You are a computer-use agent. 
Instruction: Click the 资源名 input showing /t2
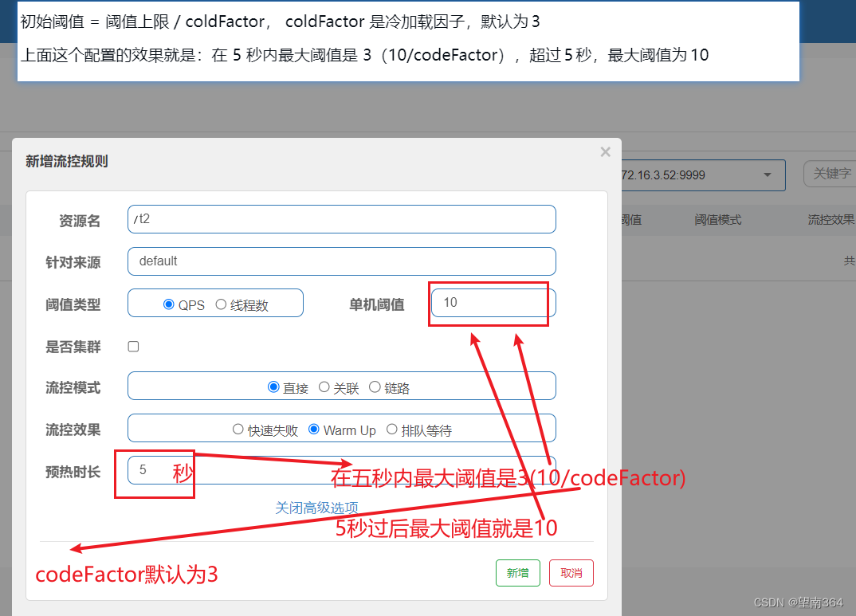[x=341, y=219]
